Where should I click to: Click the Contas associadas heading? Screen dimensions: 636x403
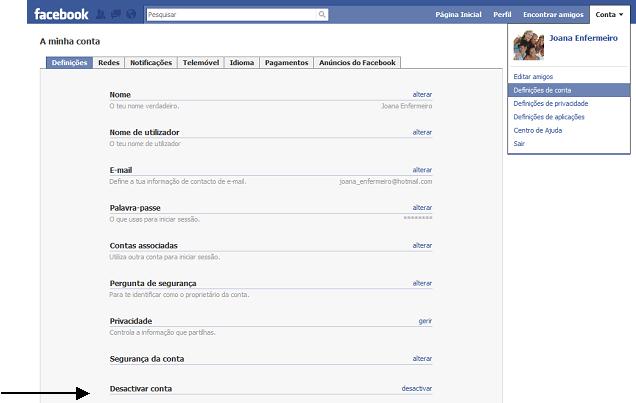click(144, 245)
